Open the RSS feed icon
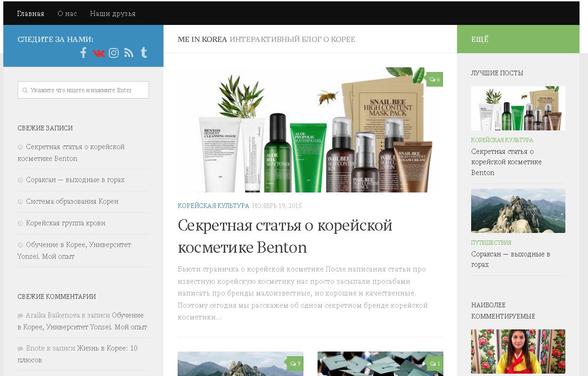The width and height of the screenshot is (588, 376). pyautogui.click(x=129, y=53)
